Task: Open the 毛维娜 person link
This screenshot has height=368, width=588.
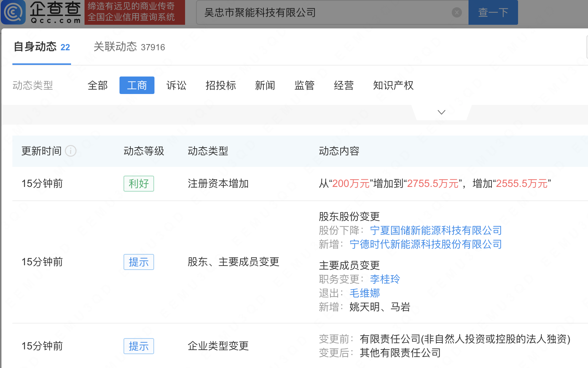Action: point(364,293)
